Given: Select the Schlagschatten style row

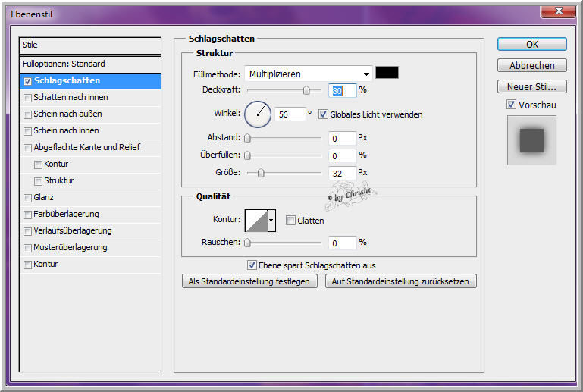Looking at the screenshot, I should tap(90, 81).
